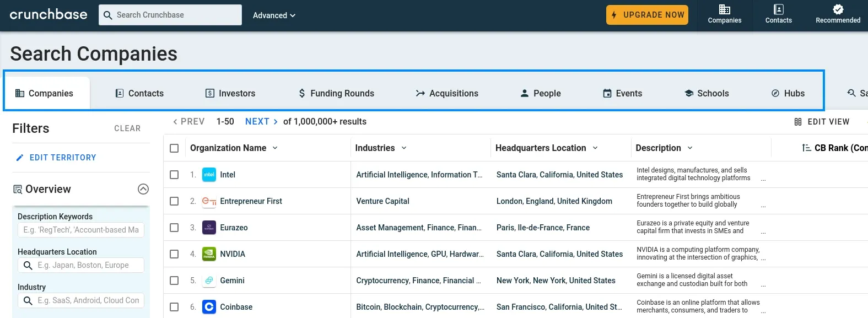Click the Intel company logo

pos(209,175)
